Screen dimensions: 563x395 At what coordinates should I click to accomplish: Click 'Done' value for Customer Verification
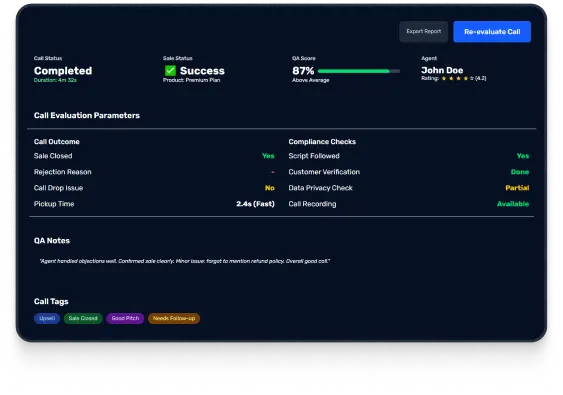[x=520, y=172]
